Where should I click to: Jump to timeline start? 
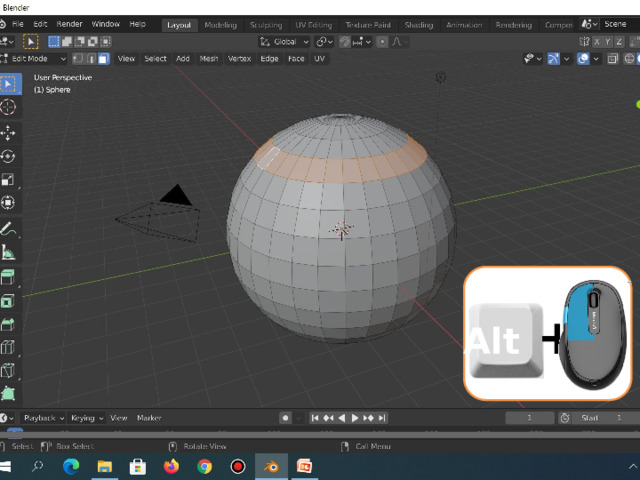tap(315, 418)
